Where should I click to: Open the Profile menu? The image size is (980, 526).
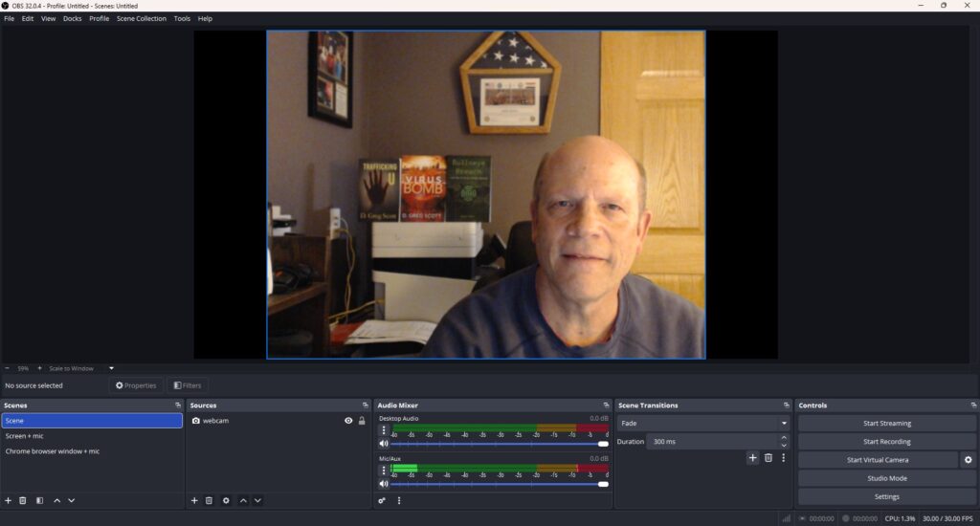99,19
